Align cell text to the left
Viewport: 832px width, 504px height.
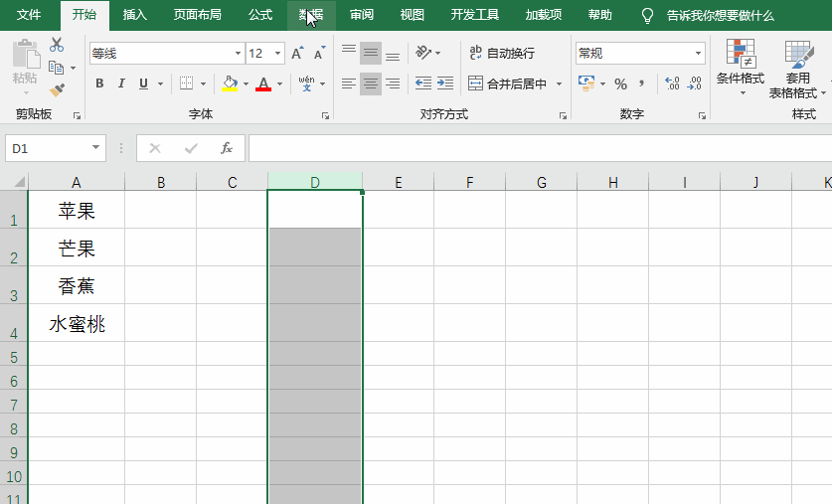(x=349, y=84)
